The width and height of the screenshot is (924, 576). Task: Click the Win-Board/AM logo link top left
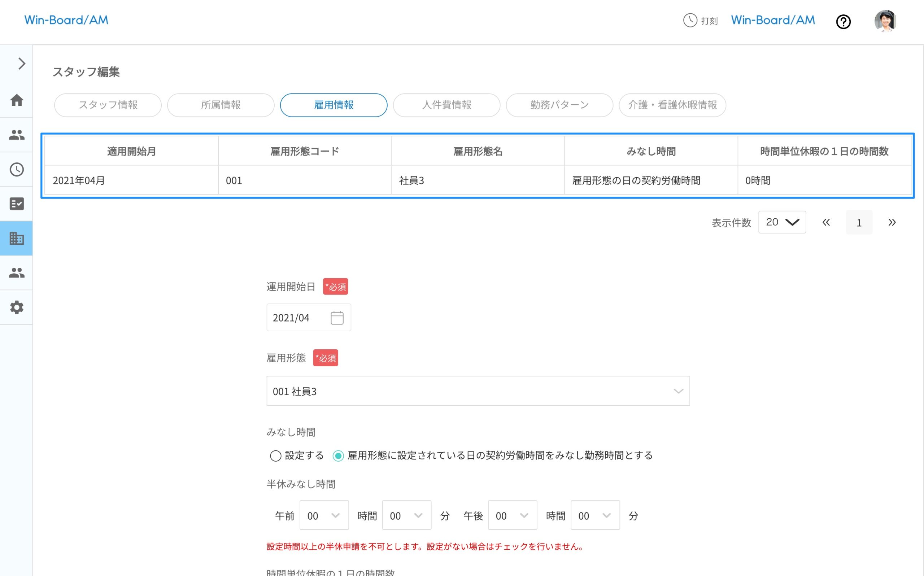(66, 20)
